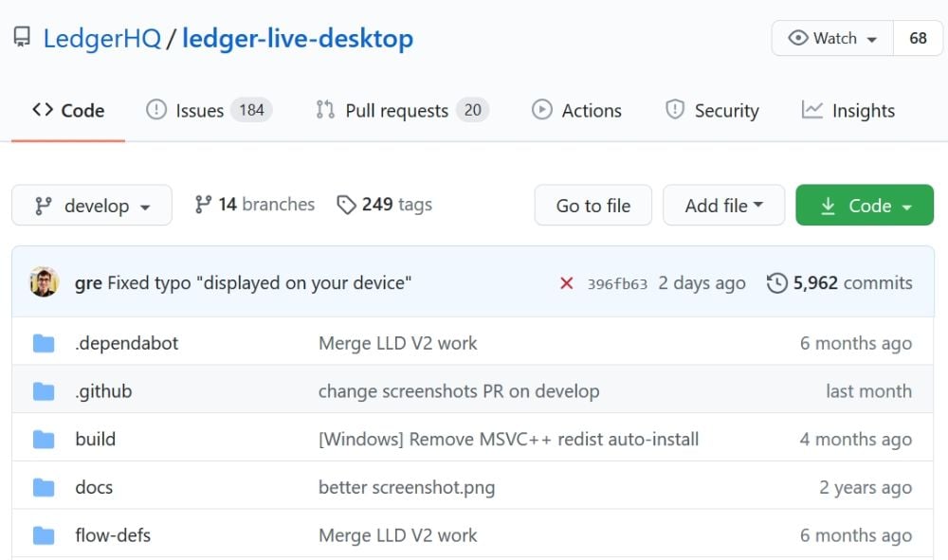
Task: Click the .dependabot folder icon
Action: pyautogui.click(x=44, y=343)
